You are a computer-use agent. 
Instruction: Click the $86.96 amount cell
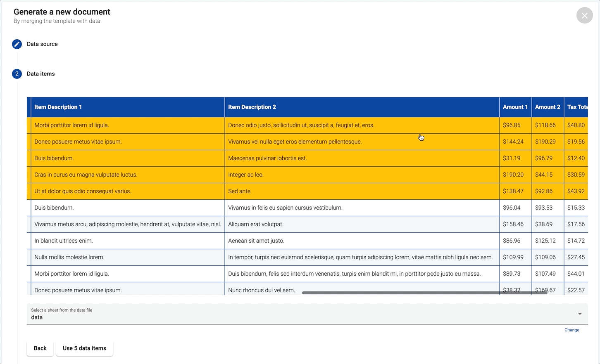[x=515, y=241]
